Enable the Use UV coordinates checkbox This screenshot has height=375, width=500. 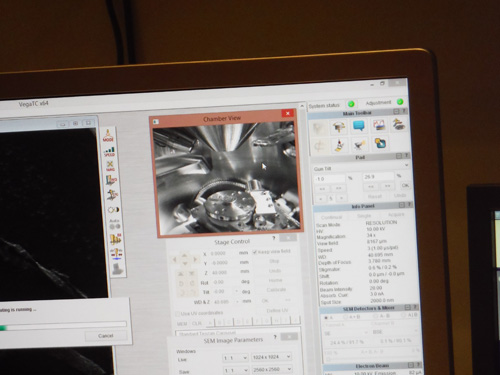pyautogui.click(x=177, y=314)
